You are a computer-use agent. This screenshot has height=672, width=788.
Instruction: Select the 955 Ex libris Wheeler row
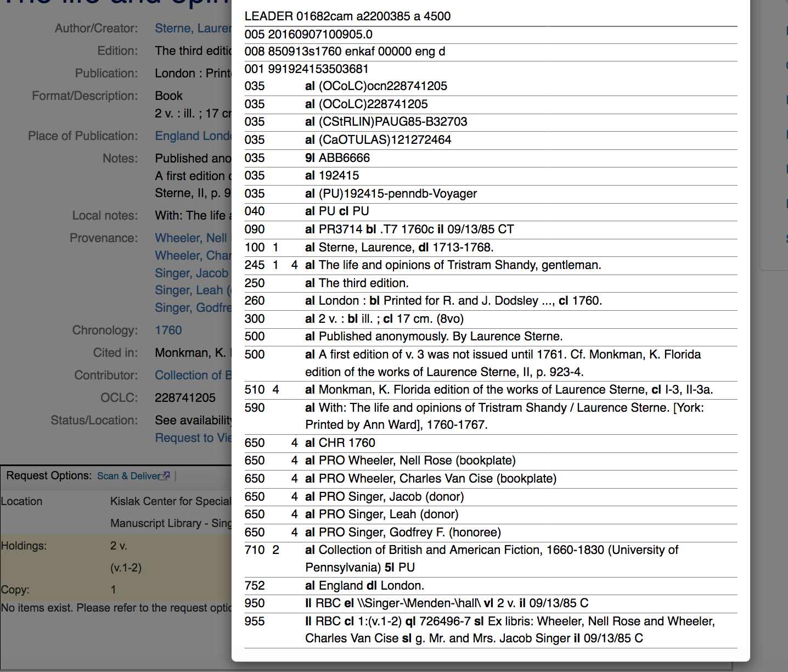click(x=491, y=630)
